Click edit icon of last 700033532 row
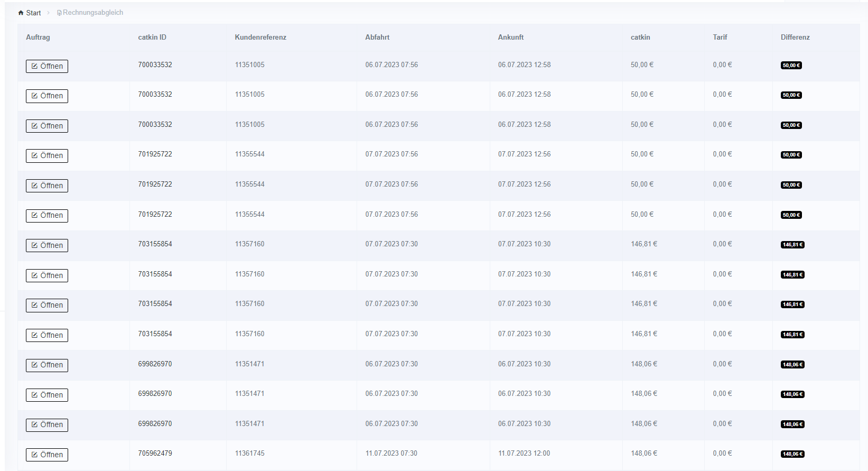The width and height of the screenshot is (868, 471). click(34, 126)
